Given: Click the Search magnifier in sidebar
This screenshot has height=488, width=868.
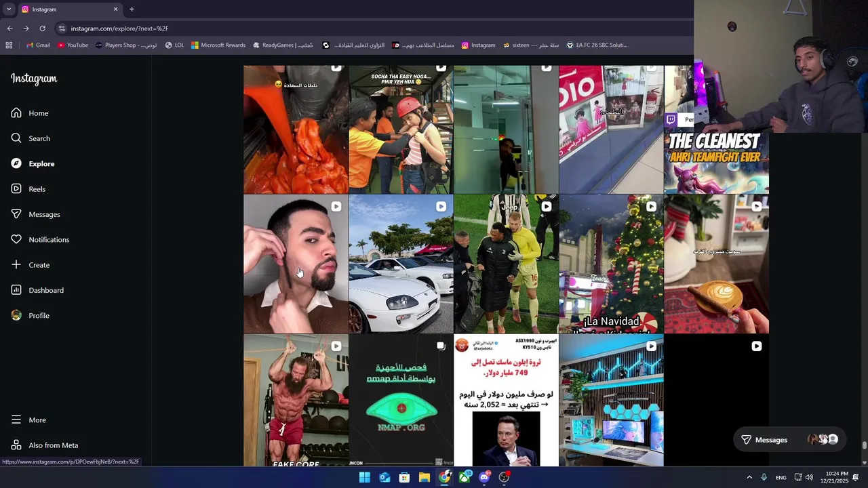Looking at the screenshot, I should pos(16,138).
